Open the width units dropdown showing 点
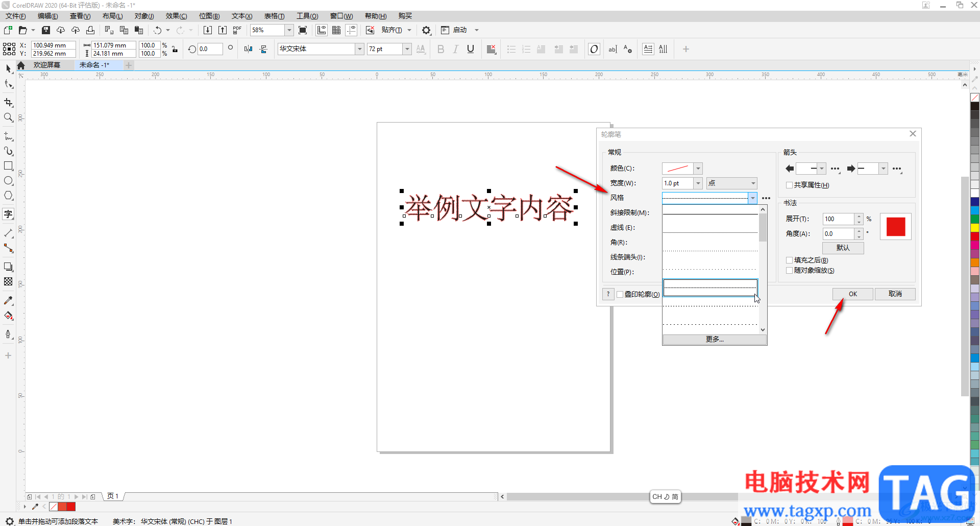 pos(732,183)
